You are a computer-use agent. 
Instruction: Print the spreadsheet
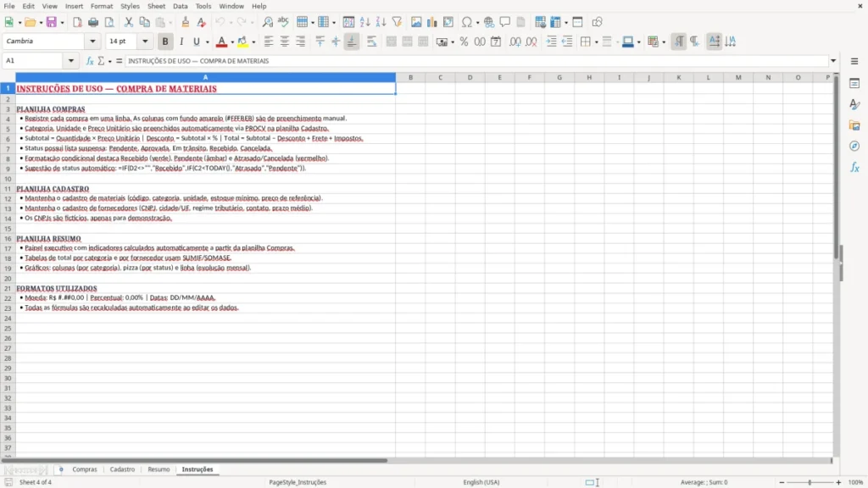click(93, 22)
